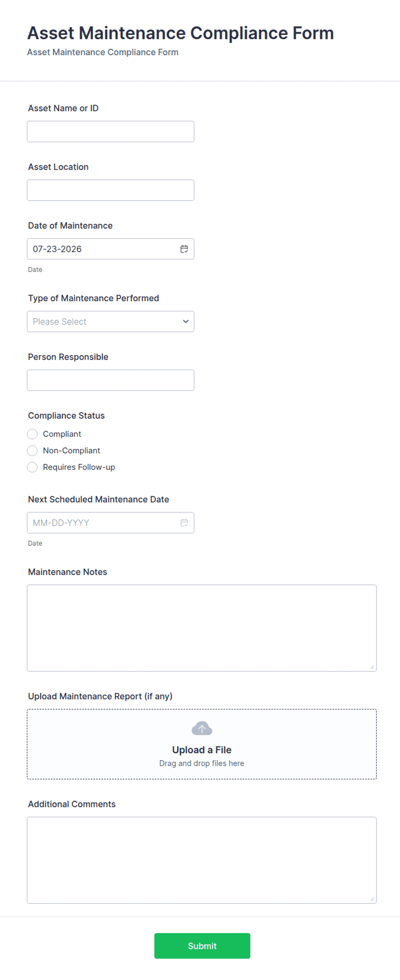
Task: Click the drag and drop files area
Action: [202, 744]
